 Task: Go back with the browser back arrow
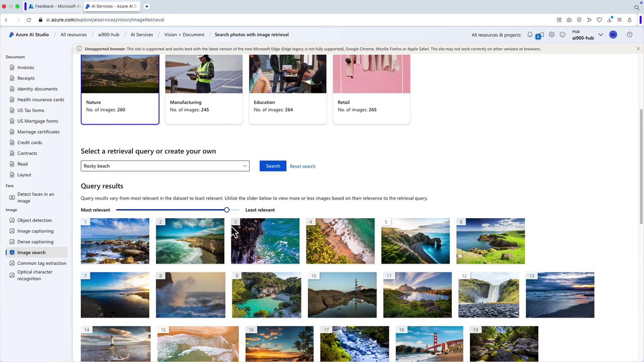[6, 20]
